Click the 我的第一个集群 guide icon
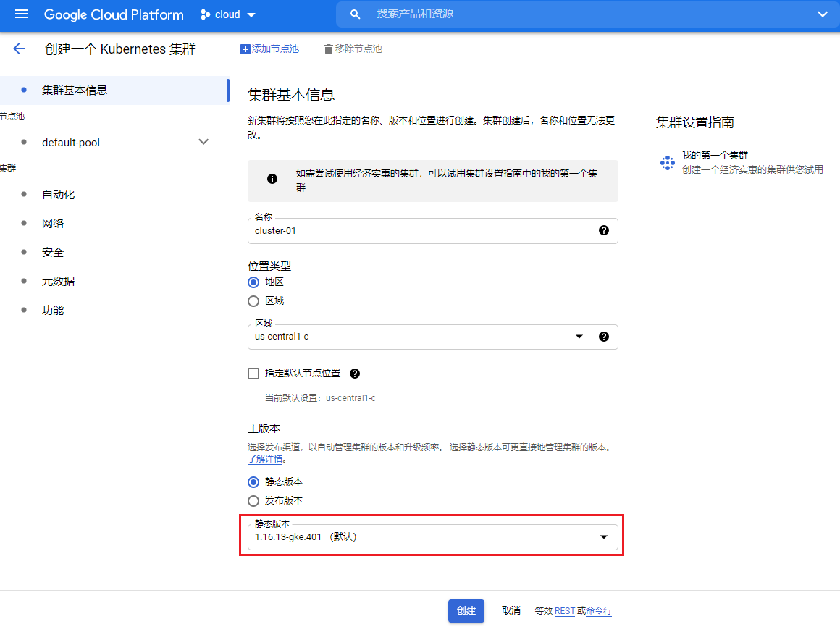840x627 pixels. [668, 163]
